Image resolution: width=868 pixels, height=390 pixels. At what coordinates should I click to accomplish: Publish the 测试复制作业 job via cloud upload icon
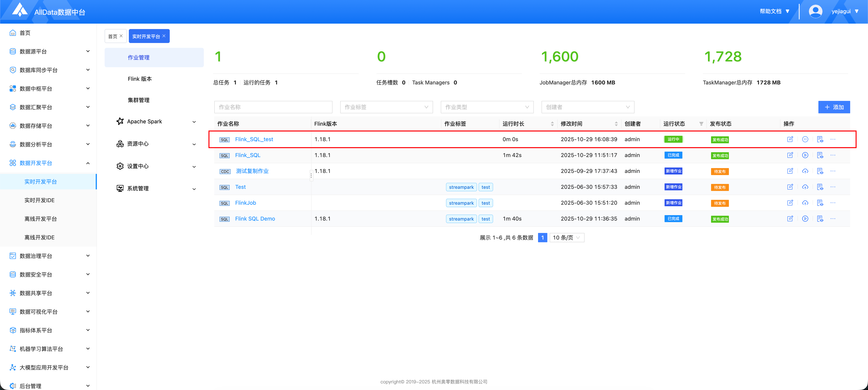click(805, 171)
